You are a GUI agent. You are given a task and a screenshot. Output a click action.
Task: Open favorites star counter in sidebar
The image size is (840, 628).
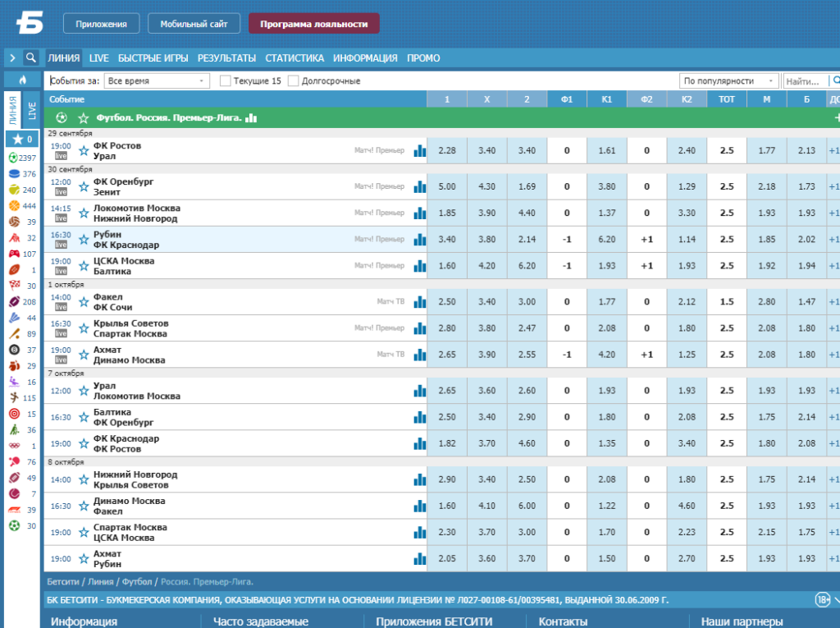click(x=22, y=139)
